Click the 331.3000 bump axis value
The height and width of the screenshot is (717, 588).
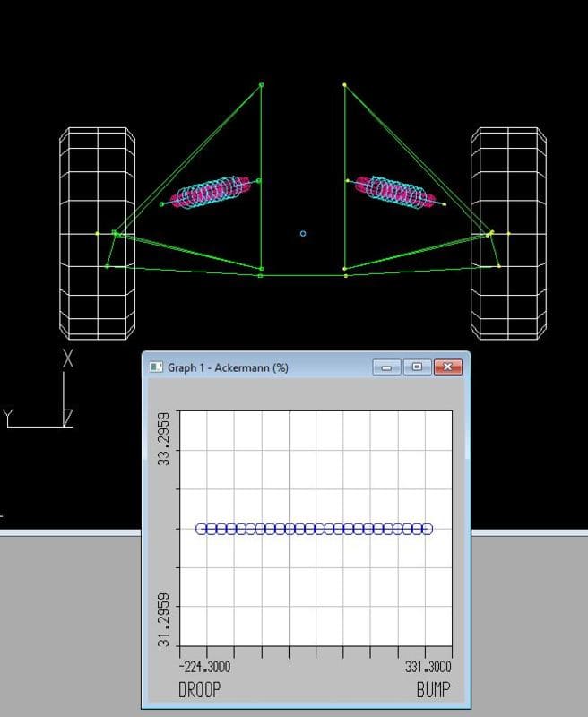click(x=428, y=666)
